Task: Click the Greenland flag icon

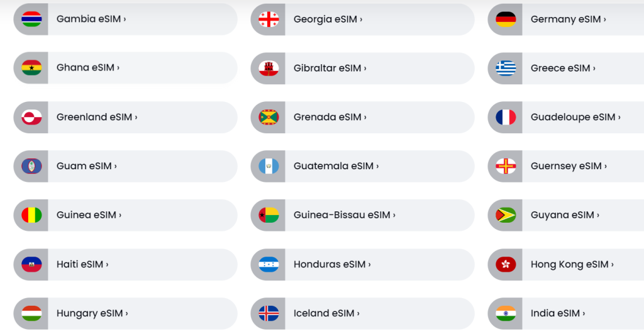Action: pos(31,117)
